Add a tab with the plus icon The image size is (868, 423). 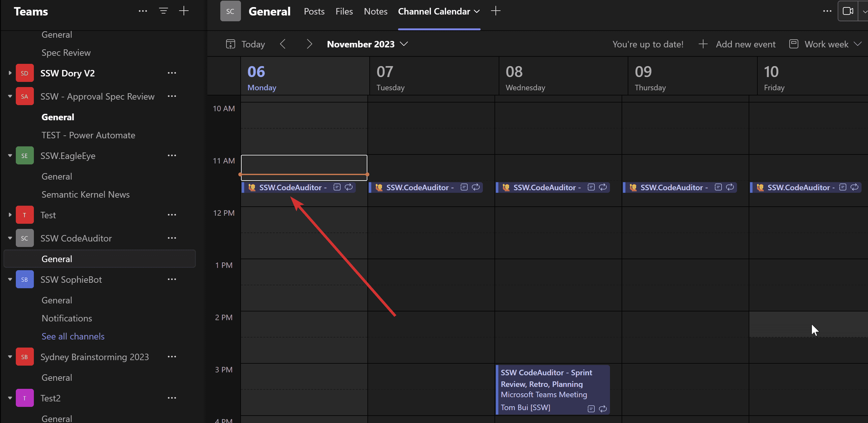tap(496, 11)
